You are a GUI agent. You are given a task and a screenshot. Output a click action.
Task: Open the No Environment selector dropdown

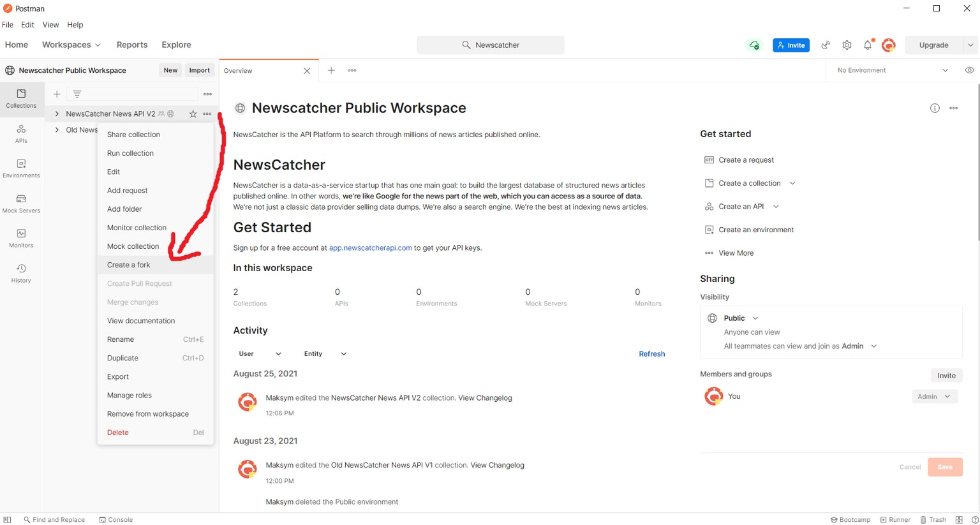(892, 70)
